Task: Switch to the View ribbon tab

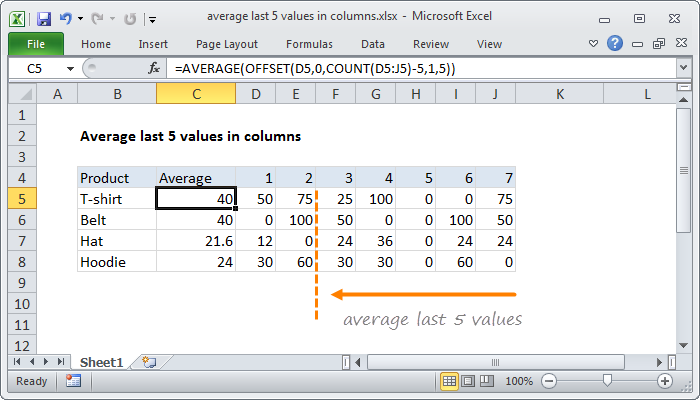Action: (x=489, y=44)
